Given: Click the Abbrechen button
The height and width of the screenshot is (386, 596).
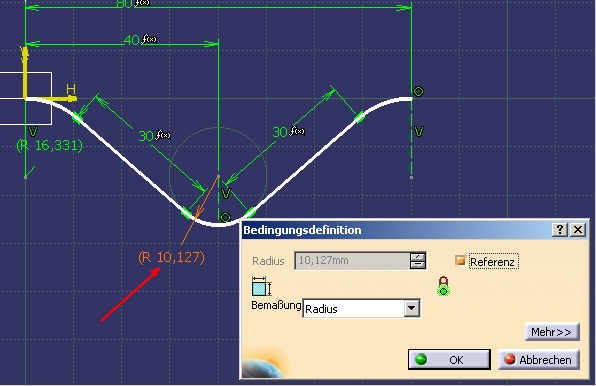Looking at the screenshot, I should tap(539, 359).
